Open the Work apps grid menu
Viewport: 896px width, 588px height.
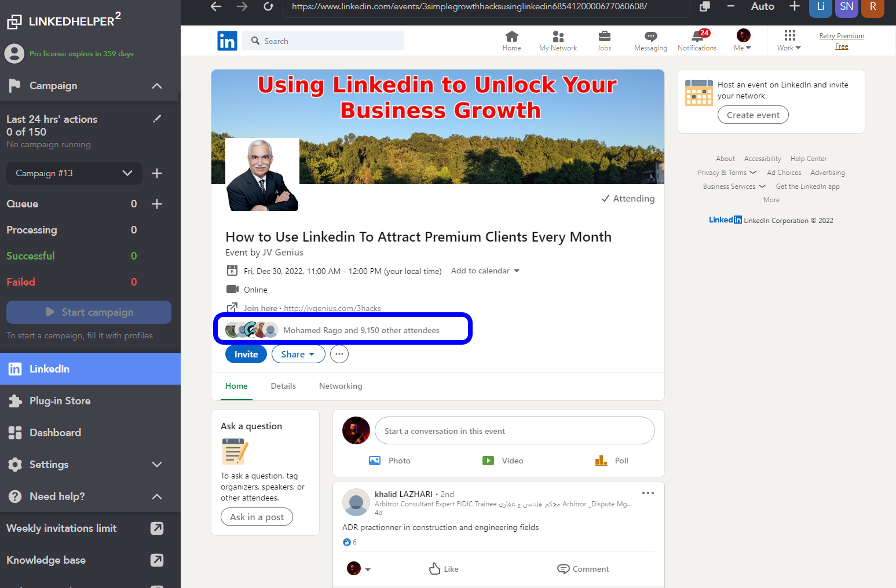(x=789, y=41)
